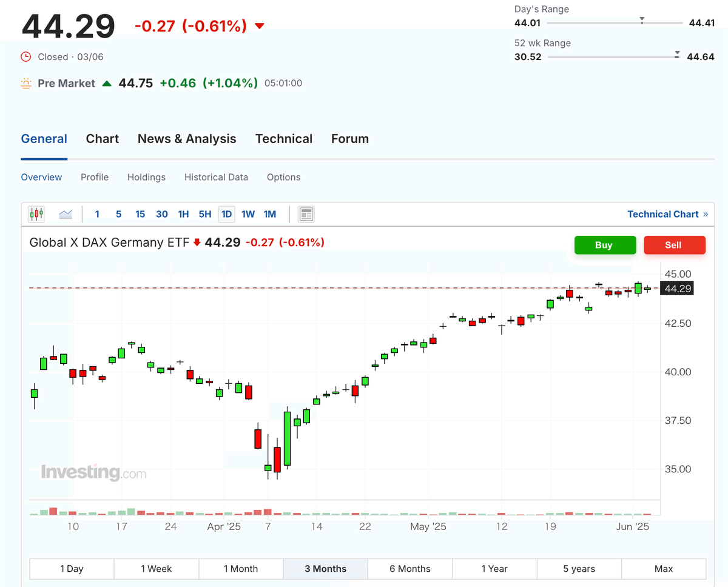
Task: Click the 52 wk high value 44.64
Action: (701, 57)
